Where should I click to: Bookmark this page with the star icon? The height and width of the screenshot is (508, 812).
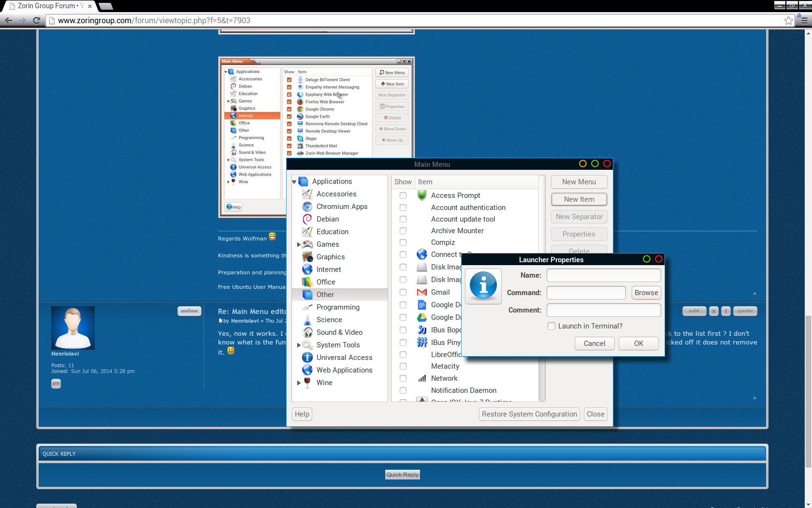788,20
